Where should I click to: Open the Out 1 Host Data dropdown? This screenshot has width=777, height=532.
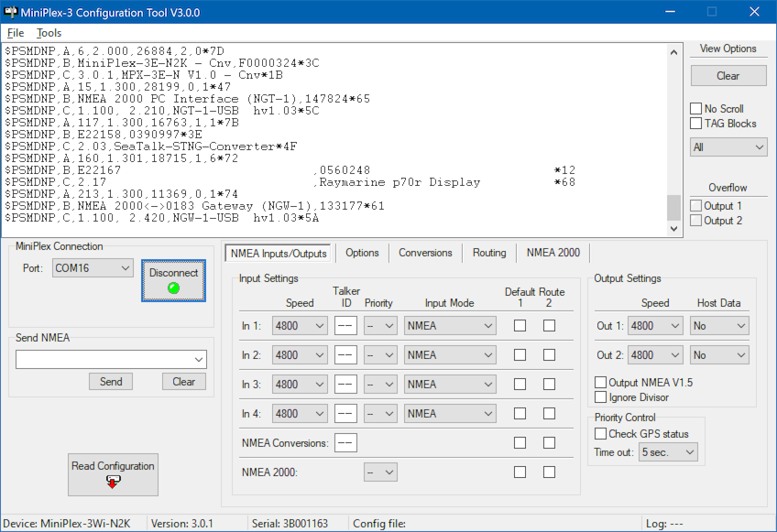[x=718, y=326]
